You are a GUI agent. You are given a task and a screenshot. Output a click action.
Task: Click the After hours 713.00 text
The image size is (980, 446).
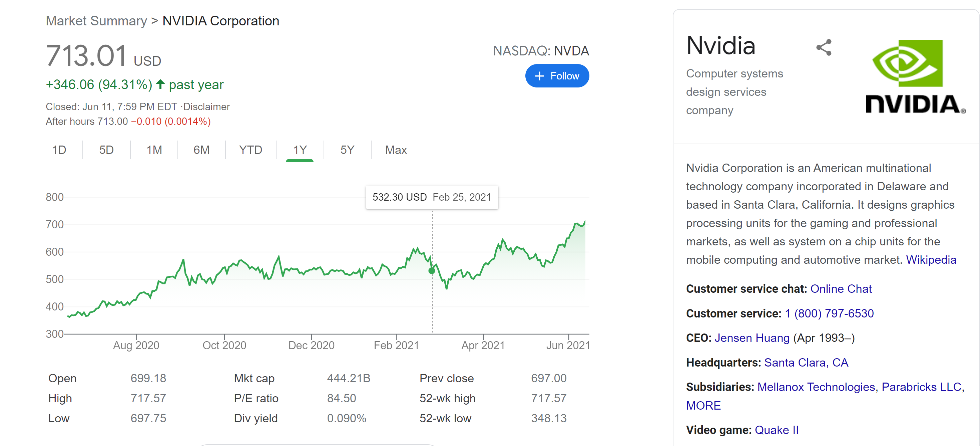tap(87, 122)
